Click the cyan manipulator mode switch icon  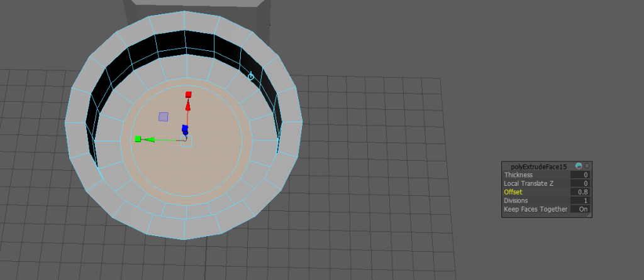pos(251,76)
